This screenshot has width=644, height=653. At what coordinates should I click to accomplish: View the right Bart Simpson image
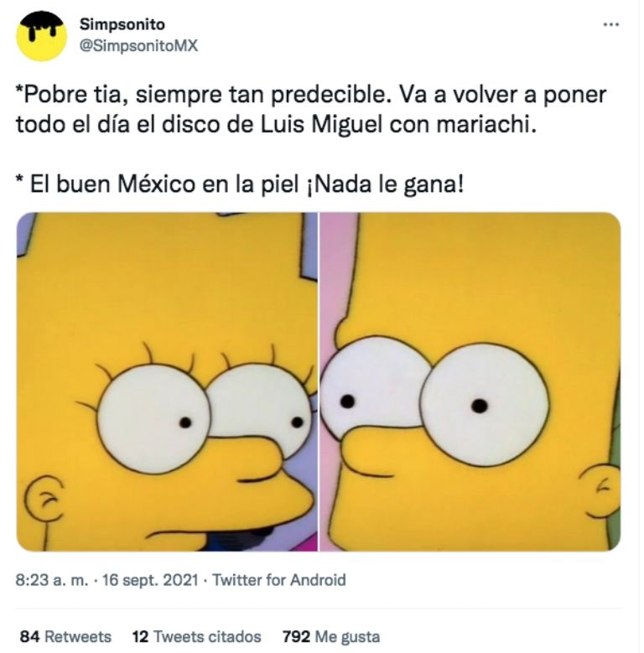(470, 381)
